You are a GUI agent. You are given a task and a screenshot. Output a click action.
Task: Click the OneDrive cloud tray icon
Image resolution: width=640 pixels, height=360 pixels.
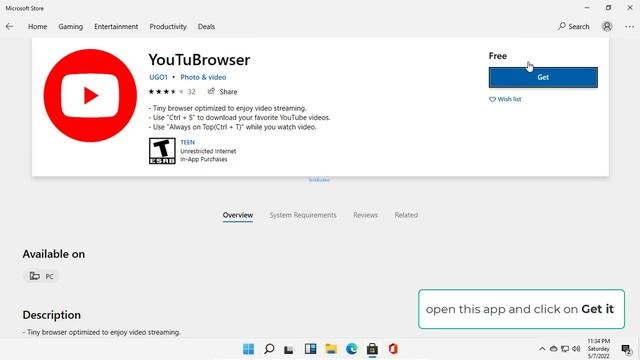(553, 349)
